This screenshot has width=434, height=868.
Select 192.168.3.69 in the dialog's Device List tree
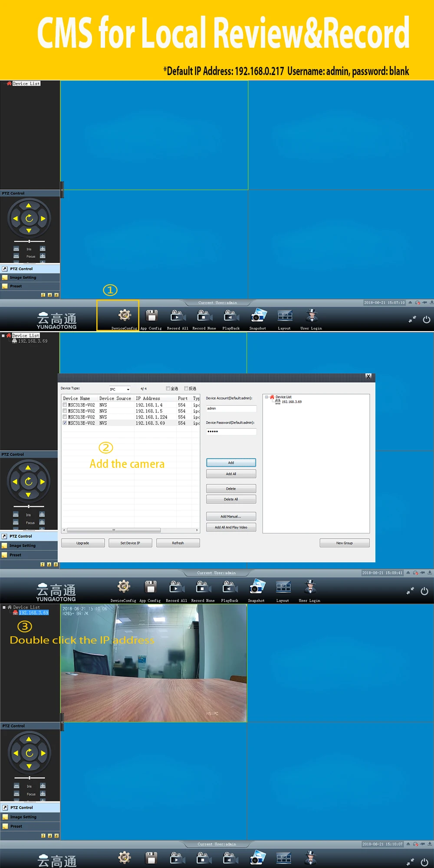[x=292, y=402]
